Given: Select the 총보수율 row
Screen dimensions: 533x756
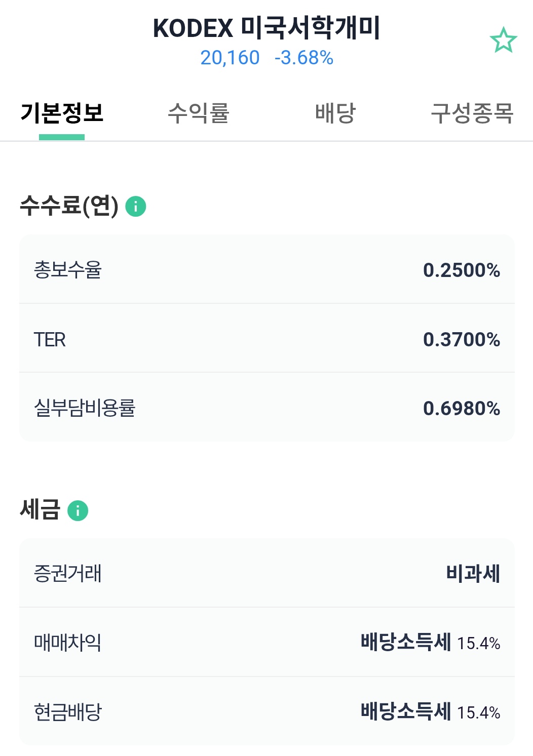Looking at the screenshot, I should point(267,269).
